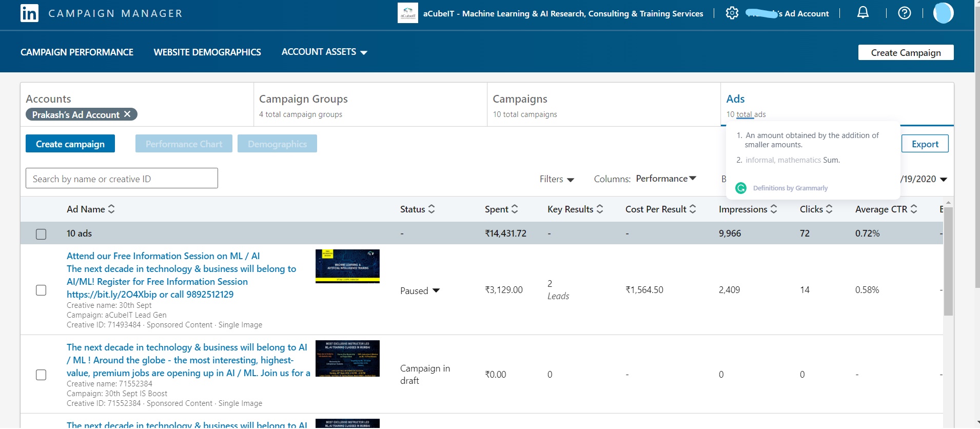Click the ₹3,129.00 spent value
This screenshot has width=980, height=429.
pyautogui.click(x=504, y=290)
